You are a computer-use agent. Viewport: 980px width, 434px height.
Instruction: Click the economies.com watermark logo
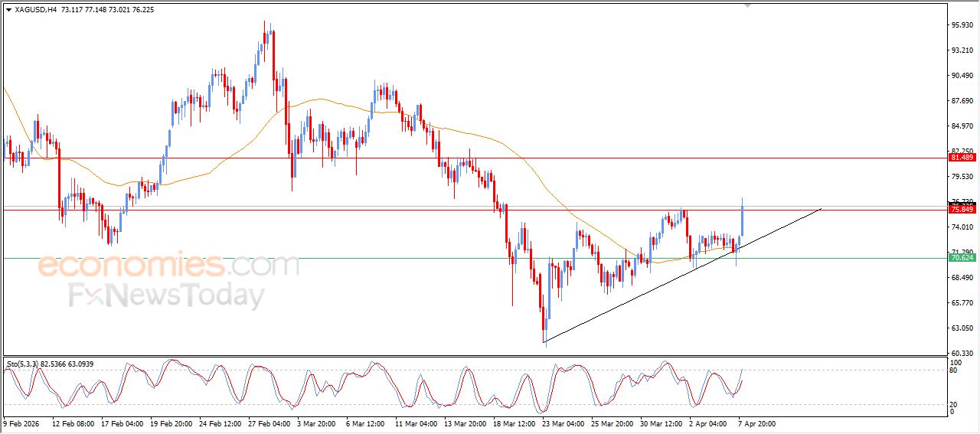pyautogui.click(x=168, y=266)
